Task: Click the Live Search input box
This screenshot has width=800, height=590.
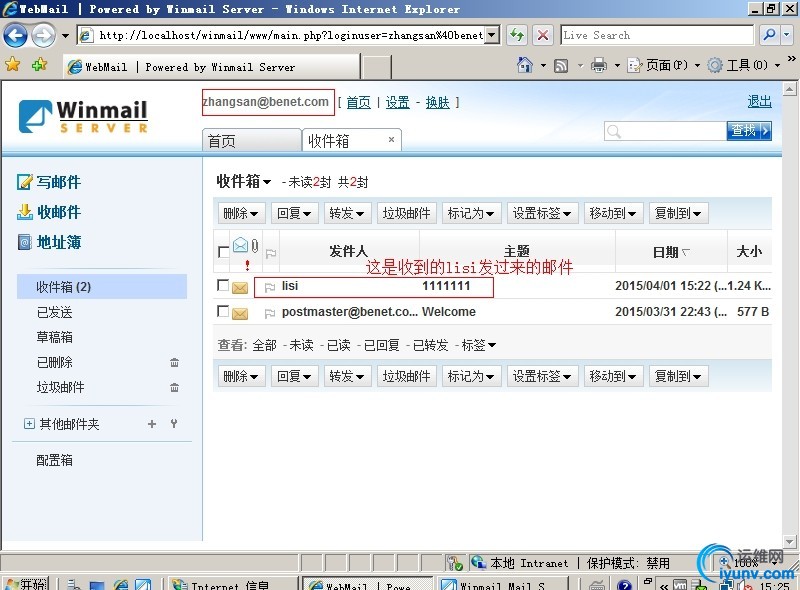Action: point(657,35)
